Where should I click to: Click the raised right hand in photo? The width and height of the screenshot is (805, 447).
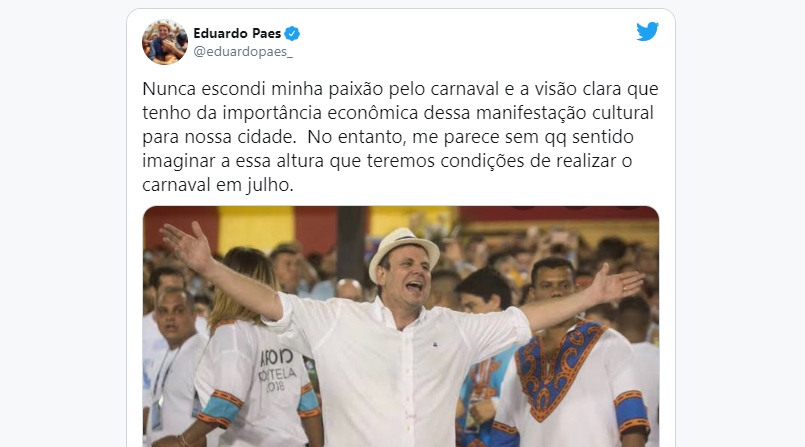coord(618,284)
